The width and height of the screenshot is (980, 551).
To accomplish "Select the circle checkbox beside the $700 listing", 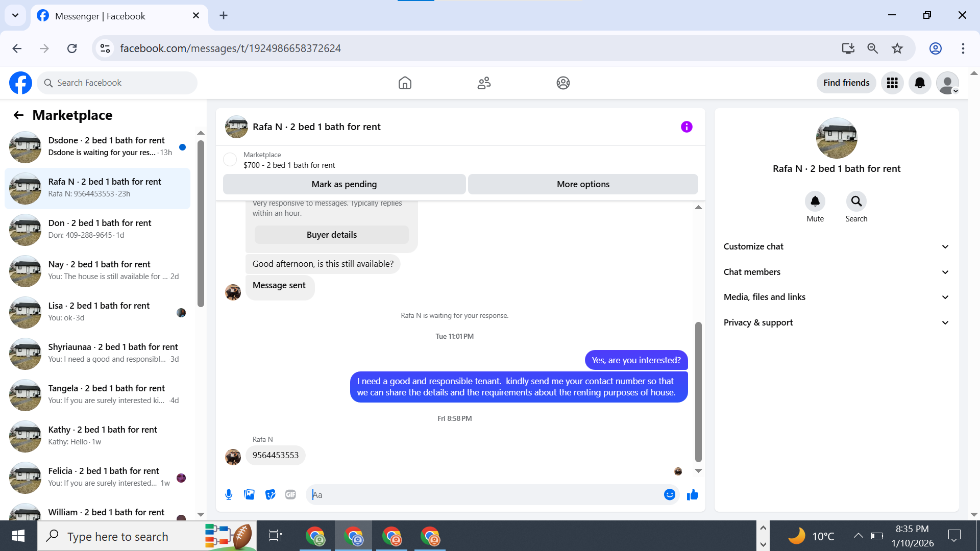I will [230, 160].
